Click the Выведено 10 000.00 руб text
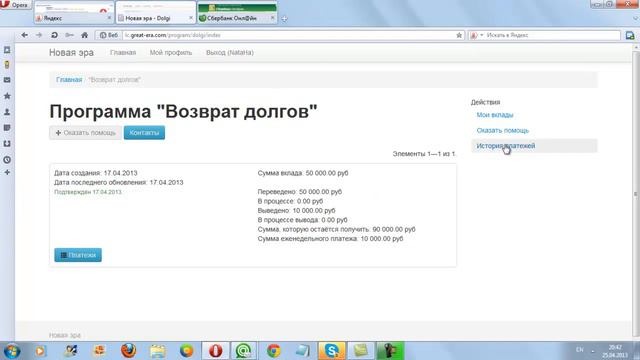Viewport: 640px width, 360px height. 296,211
